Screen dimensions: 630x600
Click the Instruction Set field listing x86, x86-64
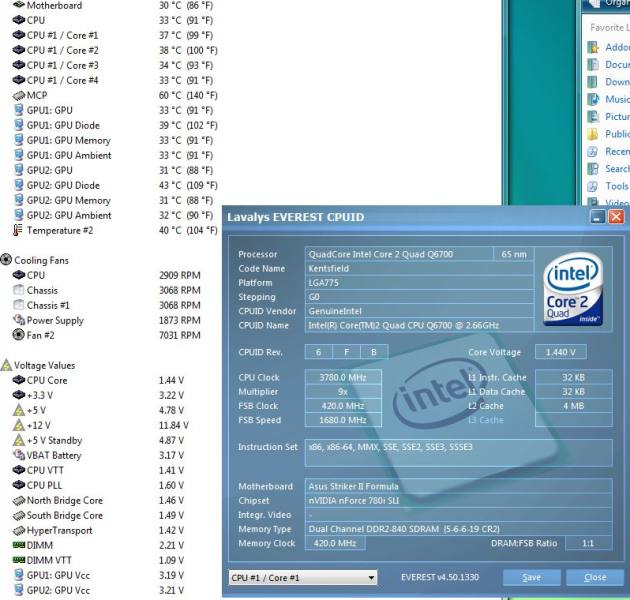(x=458, y=453)
